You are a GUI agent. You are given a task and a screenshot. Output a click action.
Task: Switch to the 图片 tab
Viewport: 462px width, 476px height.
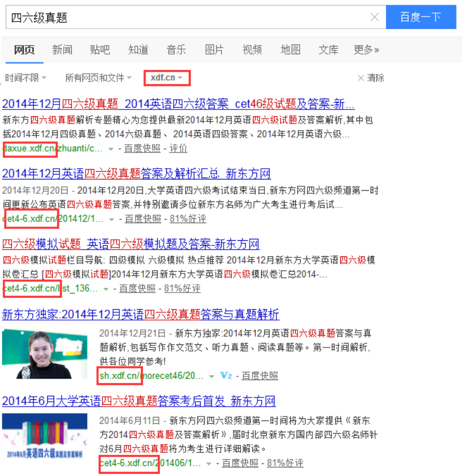[x=214, y=50]
